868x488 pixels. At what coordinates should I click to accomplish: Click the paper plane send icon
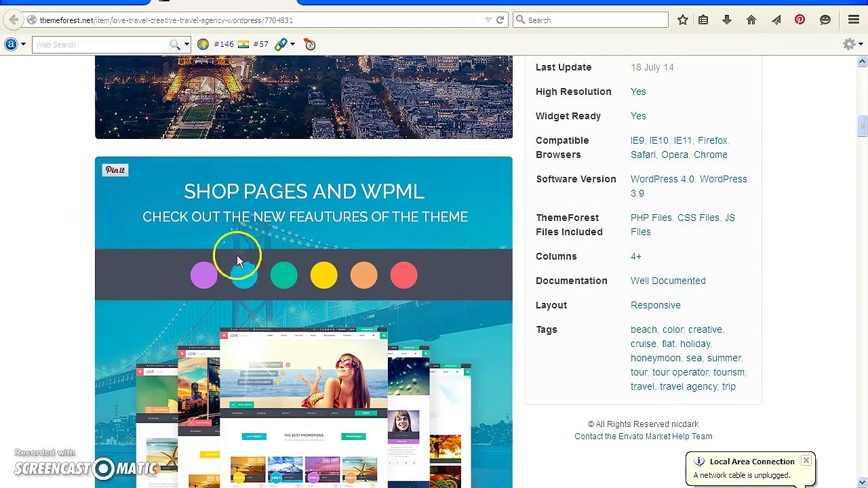pyautogui.click(x=776, y=20)
